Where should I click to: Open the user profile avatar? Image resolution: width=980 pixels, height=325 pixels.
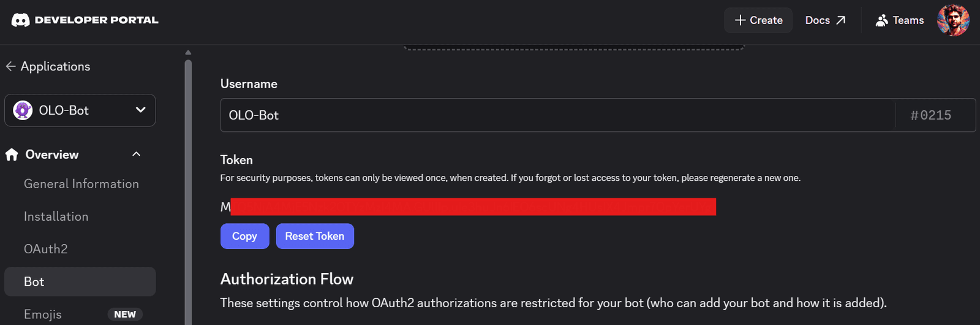(x=953, y=20)
